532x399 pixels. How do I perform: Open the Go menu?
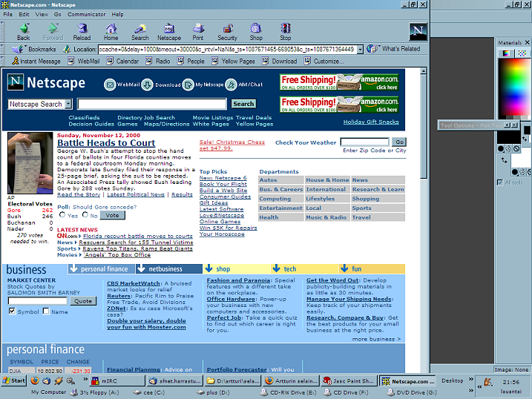[x=58, y=14]
